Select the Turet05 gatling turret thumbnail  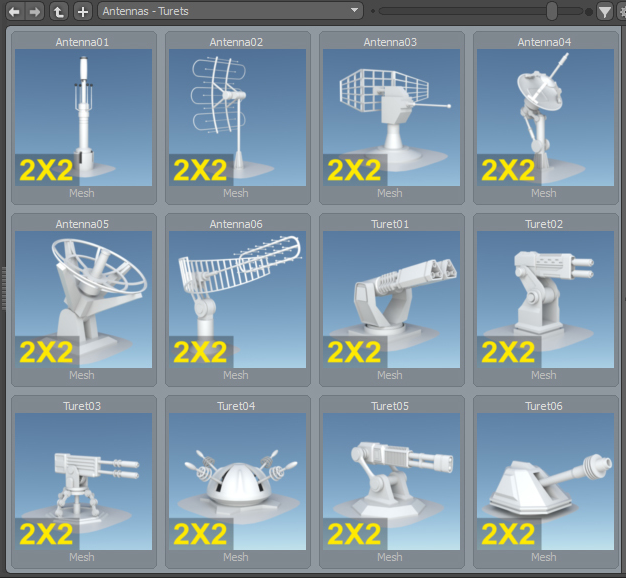click(x=391, y=482)
